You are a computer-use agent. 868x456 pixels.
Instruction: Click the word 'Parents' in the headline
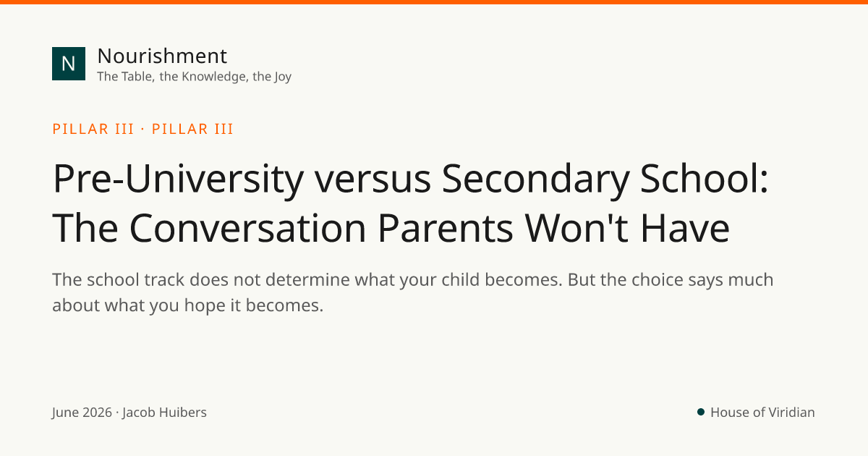pyautogui.click(x=446, y=228)
